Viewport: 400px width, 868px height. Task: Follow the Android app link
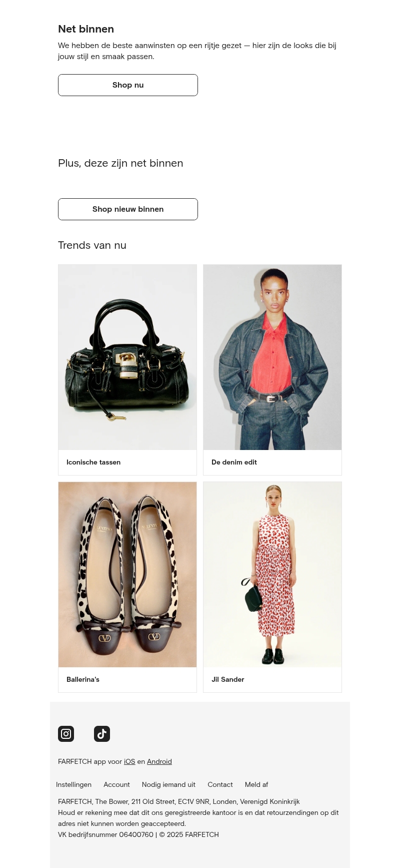[159, 761]
